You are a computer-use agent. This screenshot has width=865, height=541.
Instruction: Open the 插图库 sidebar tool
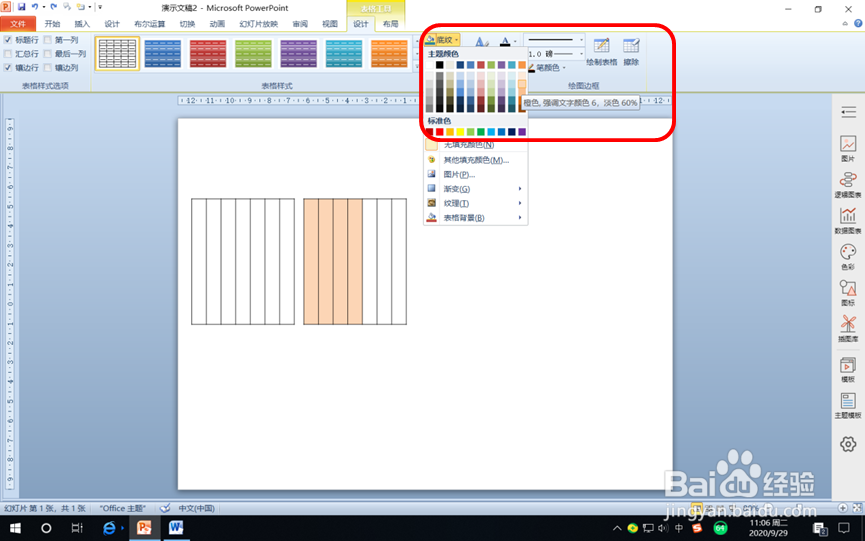[x=848, y=329]
